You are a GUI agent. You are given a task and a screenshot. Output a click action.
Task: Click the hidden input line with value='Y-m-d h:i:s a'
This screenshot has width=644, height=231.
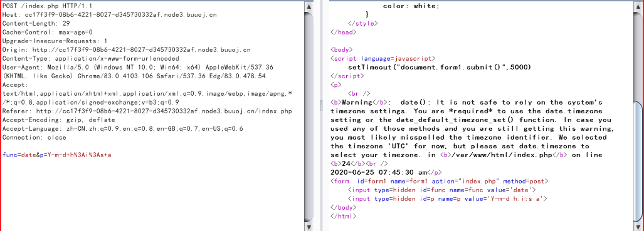pos(447,198)
